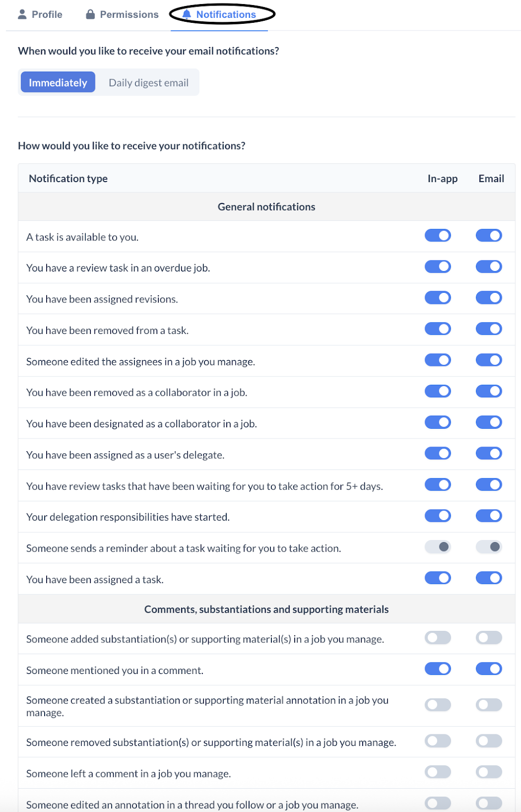The height and width of the screenshot is (812, 521).
Task: Toggle in-app for task reminder notification
Action: (x=438, y=547)
